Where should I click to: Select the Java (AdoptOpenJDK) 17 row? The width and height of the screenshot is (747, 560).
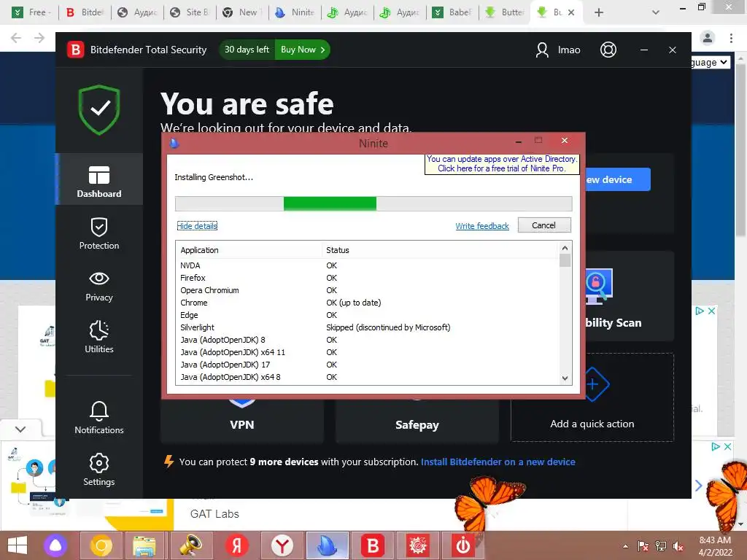(x=368, y=365)
